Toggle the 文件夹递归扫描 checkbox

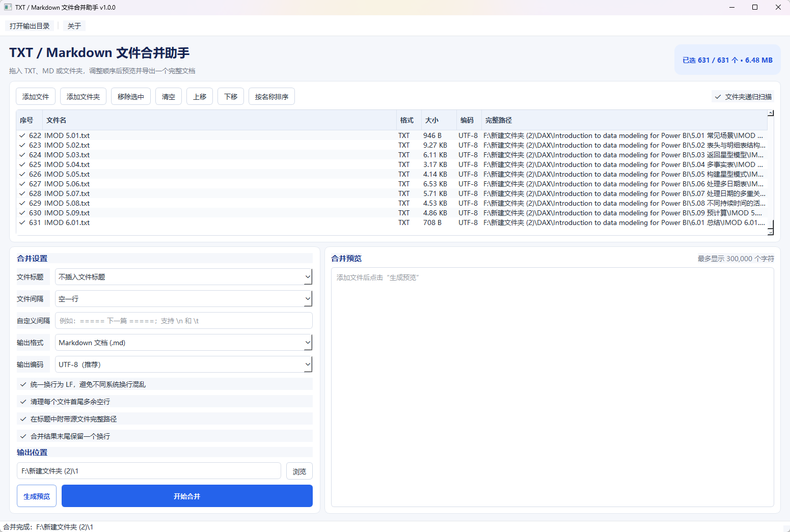(x=743, y=97)
